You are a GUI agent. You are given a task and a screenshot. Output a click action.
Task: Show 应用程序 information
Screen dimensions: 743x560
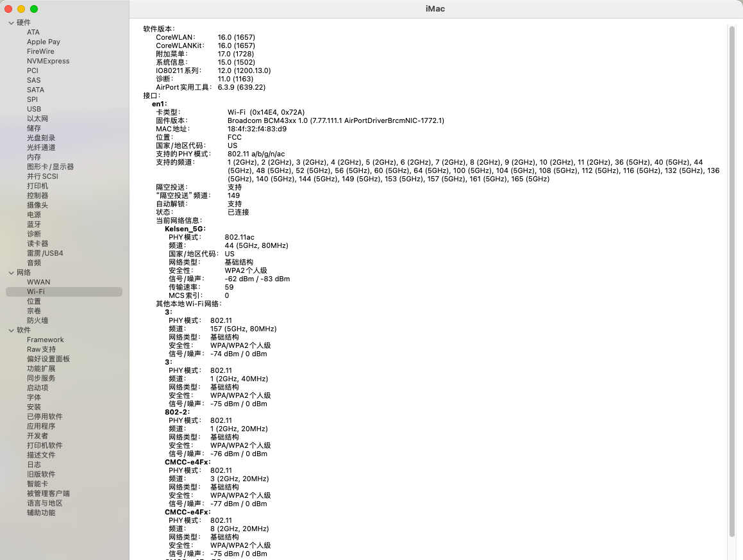[x=41, y=426]
